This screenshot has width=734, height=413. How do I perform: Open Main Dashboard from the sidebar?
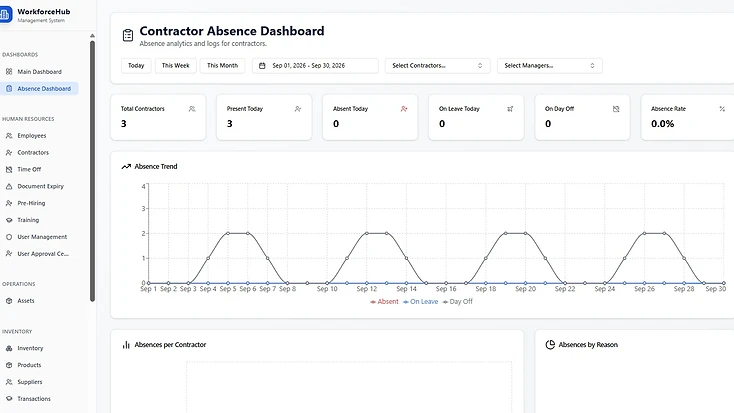click(x=39, y=72)
